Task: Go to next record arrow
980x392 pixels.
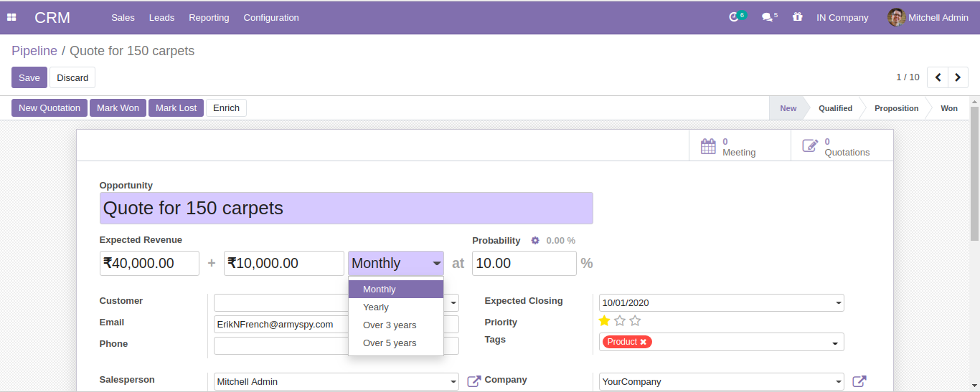Action: 958,77
